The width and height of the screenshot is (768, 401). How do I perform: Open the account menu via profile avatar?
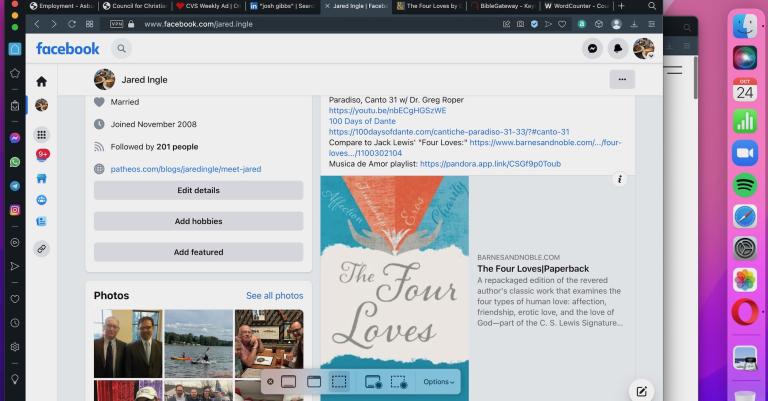point(643,48)
